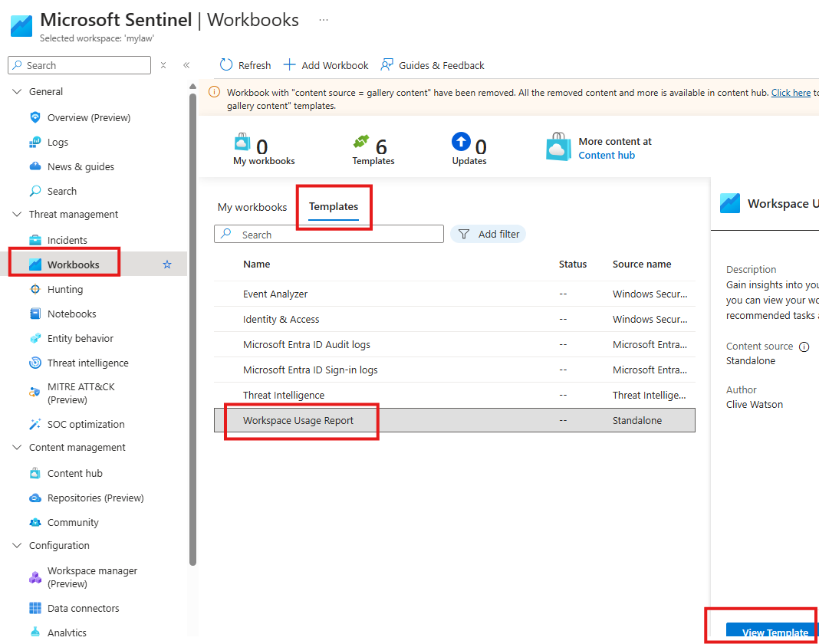
Task: Click the Workspace manager cubes icon
Action: coord(35,577)
